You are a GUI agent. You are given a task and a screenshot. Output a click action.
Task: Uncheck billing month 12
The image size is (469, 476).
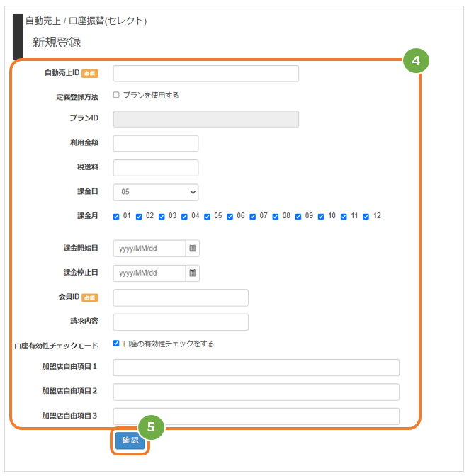click(366, 217)
